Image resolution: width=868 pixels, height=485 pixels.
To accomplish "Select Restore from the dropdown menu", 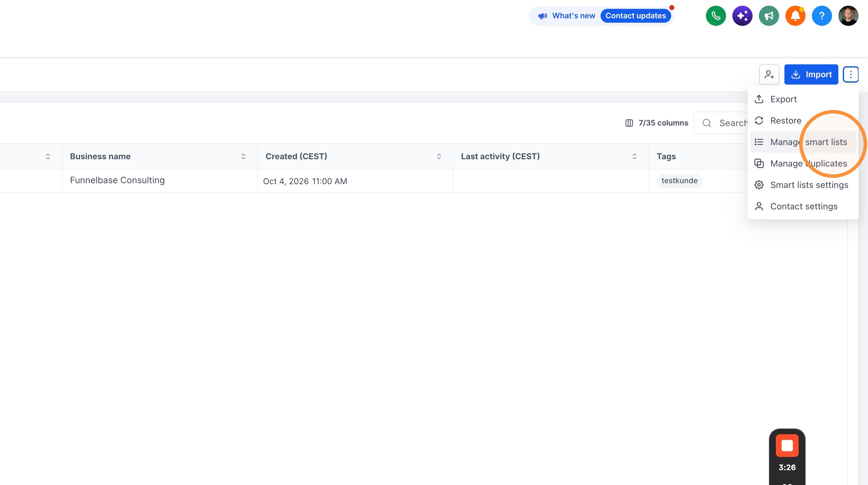I will (803, 120).
